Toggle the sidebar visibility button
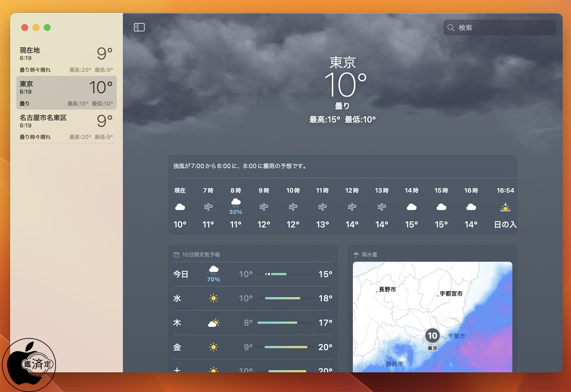This screenshot has height=392, width=571. pyautogui.click(x=139, y=27)
